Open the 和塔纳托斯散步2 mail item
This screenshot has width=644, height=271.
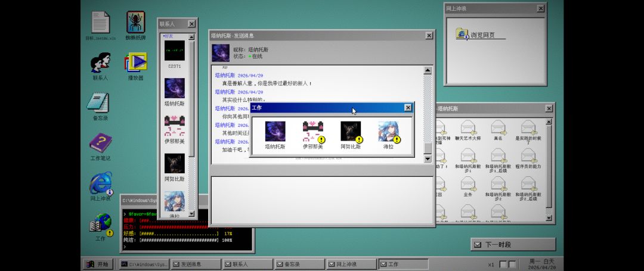498,189
